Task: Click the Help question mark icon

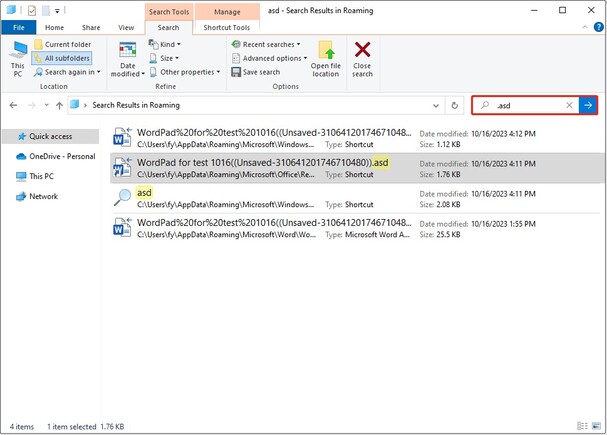Action: click(598, 27)
